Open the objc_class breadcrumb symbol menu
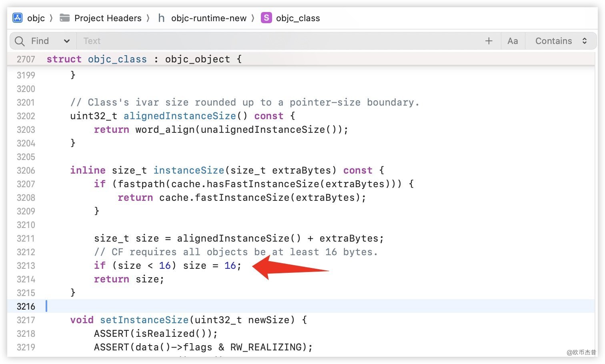 (x=298, y=18)
